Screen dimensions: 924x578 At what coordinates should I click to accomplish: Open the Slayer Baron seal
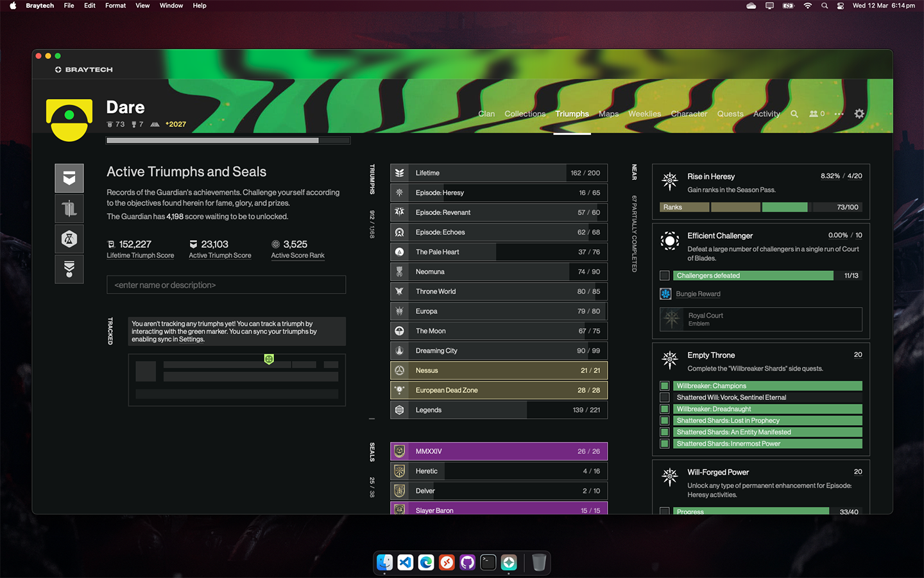click(x=499, y=509)
